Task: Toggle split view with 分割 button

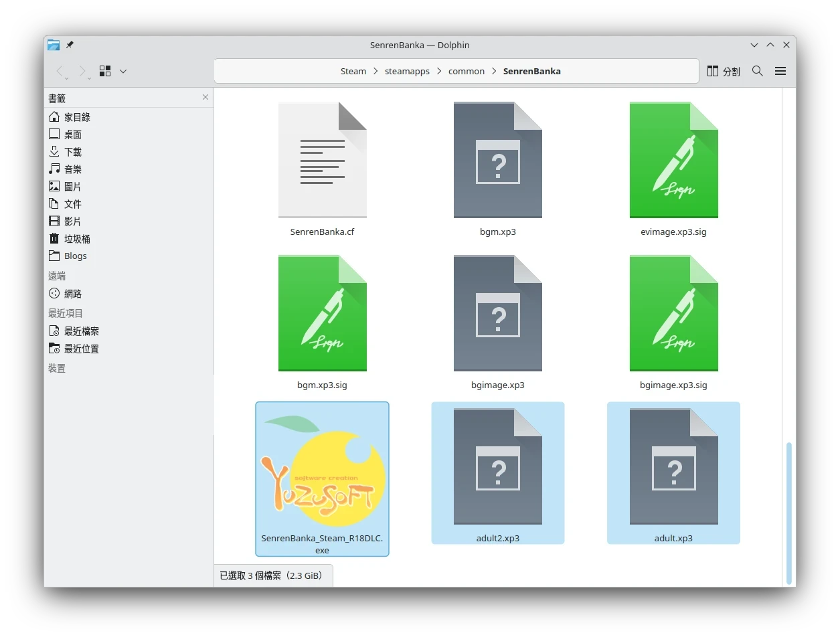Action: point(724,71)
